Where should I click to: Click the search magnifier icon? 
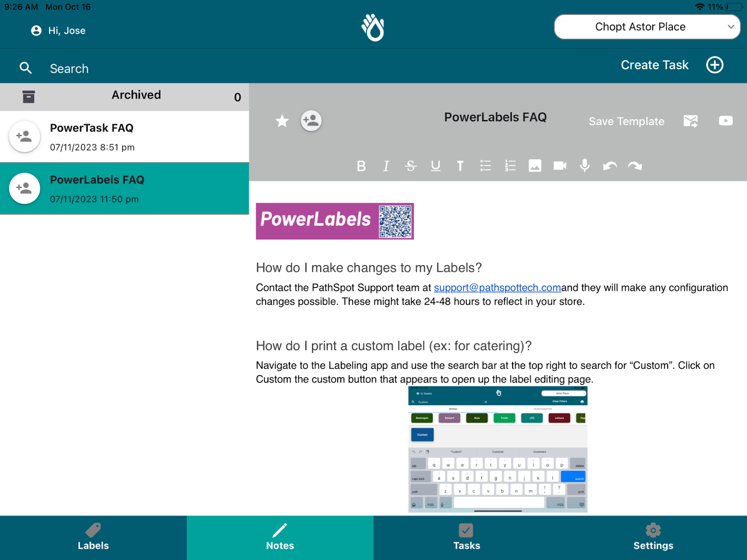click(x=26, y=68)
